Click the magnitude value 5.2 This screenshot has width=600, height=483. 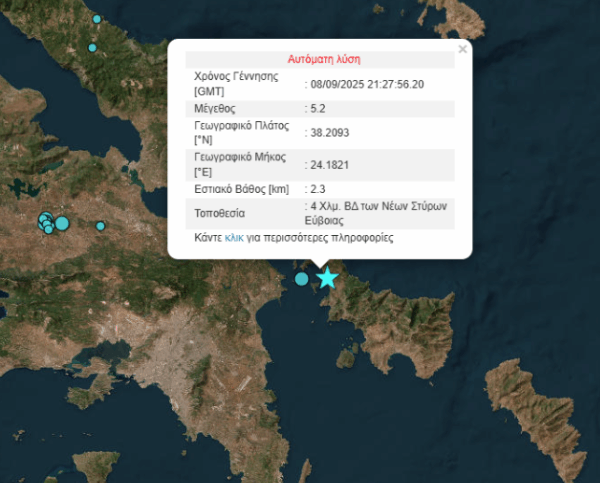coord(318,109)
